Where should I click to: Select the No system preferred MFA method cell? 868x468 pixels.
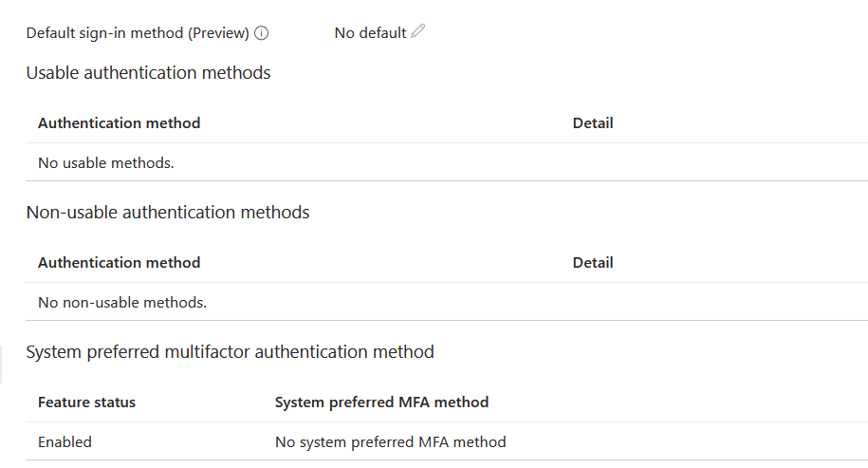point(390,441)
